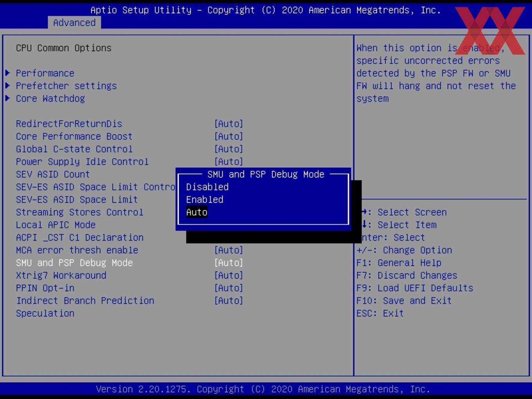Select Power Supply Idle Control setting

pyautogui.click(x=82, y=162)
